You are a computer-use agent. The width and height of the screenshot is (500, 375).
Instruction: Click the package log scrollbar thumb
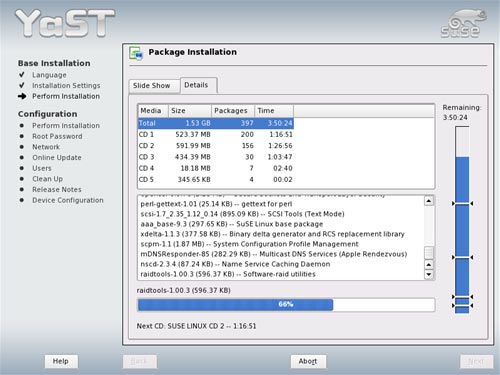pos(429,252)
